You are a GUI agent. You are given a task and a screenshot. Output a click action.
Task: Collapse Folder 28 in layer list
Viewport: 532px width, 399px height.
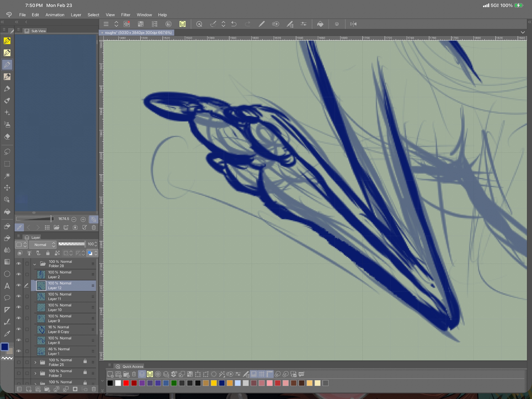click(35, 264)
